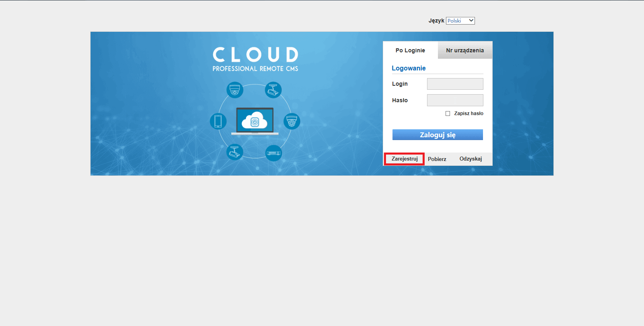Enable the Zapisz hasło checkbox
Image resolution: width=644 pixels, height=326 pixels.
coord(448,113)
